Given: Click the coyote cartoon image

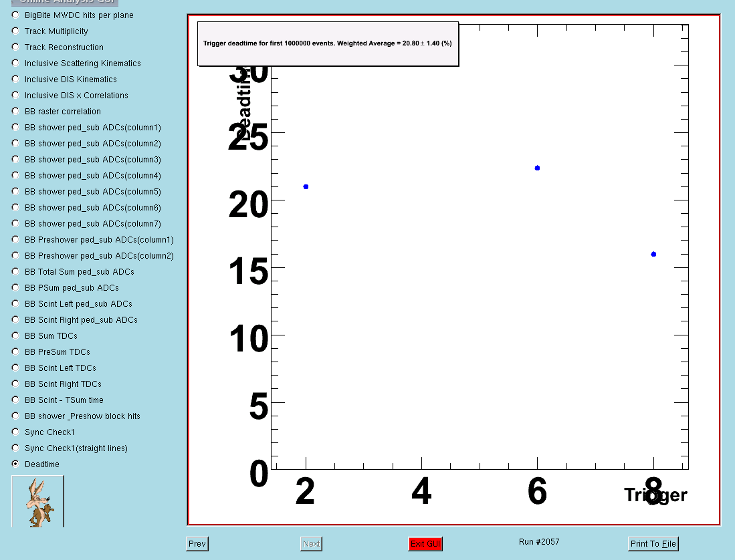Looking at the screenshot, I should pos(37,501).
